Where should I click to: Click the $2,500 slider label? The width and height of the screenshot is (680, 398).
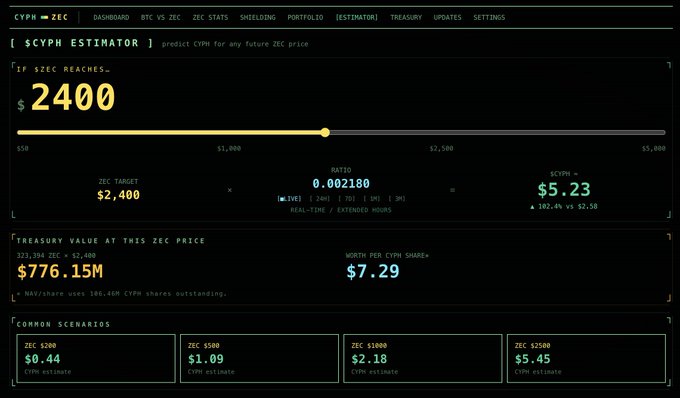click(441, 148)
